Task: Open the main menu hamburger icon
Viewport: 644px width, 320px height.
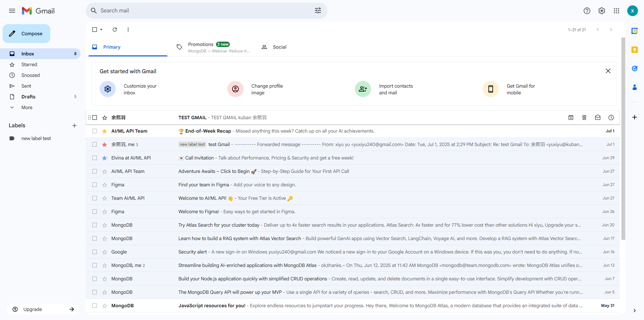Action: [12, 11]
